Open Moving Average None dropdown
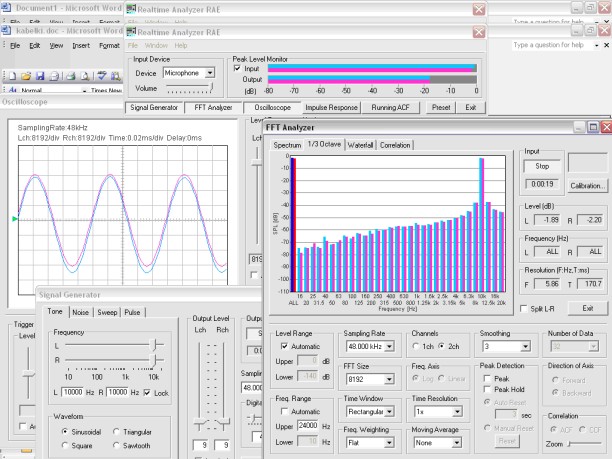Screen dimensions: 612x459 457,443
